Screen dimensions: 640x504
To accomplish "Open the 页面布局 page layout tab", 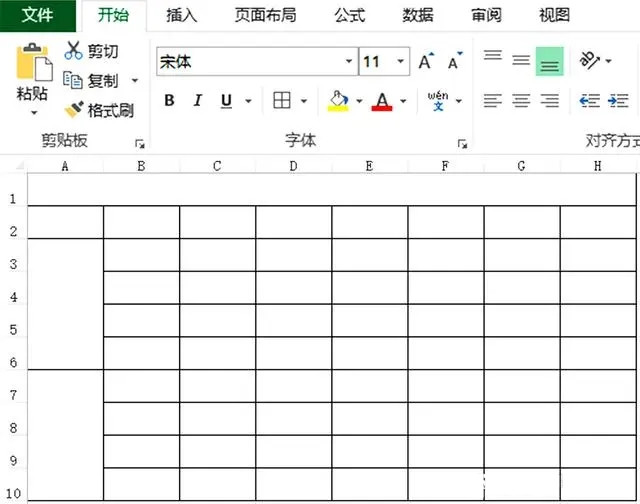I will pyautogui.click(x=265, y=16).
